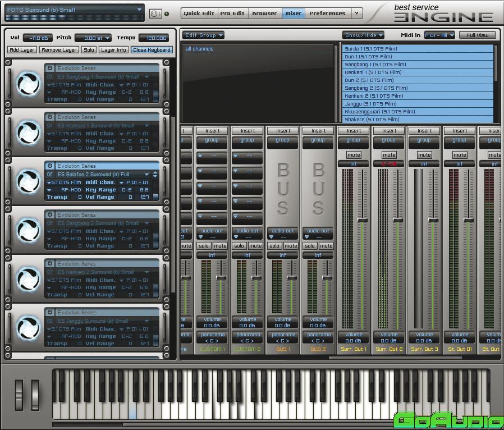Click the Full View button

point(477,35)
